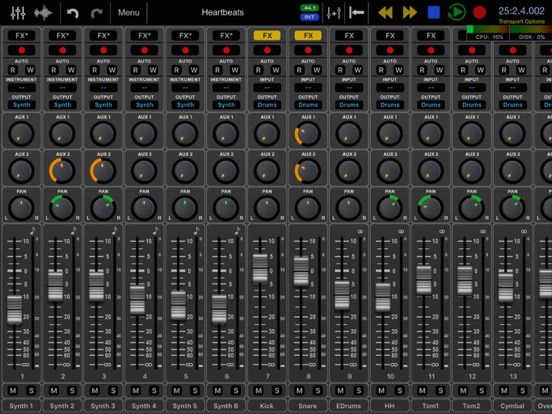This screenshot has height=414, width=552.
Task: Toggle the INT sync indicator
Action: 309,17
